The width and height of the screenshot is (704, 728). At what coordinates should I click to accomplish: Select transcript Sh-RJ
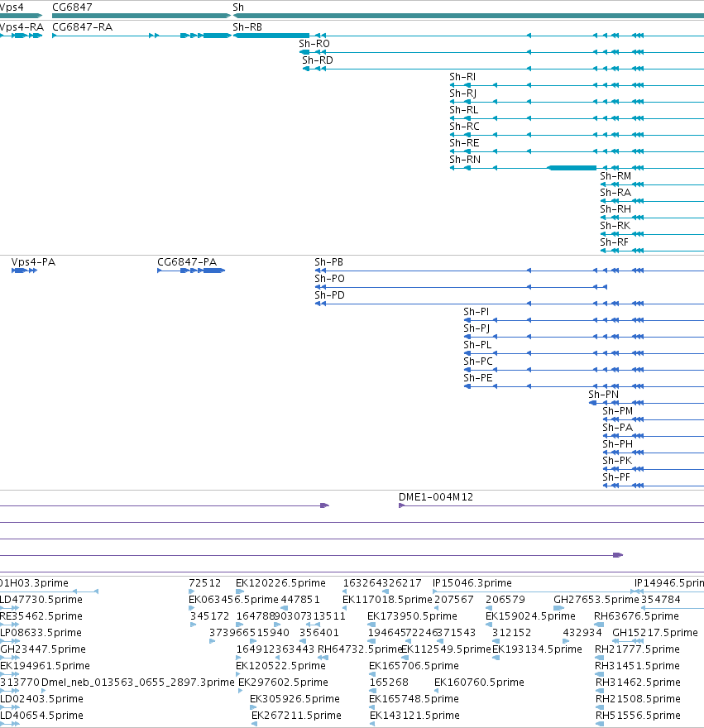click(x=463, y=93)
